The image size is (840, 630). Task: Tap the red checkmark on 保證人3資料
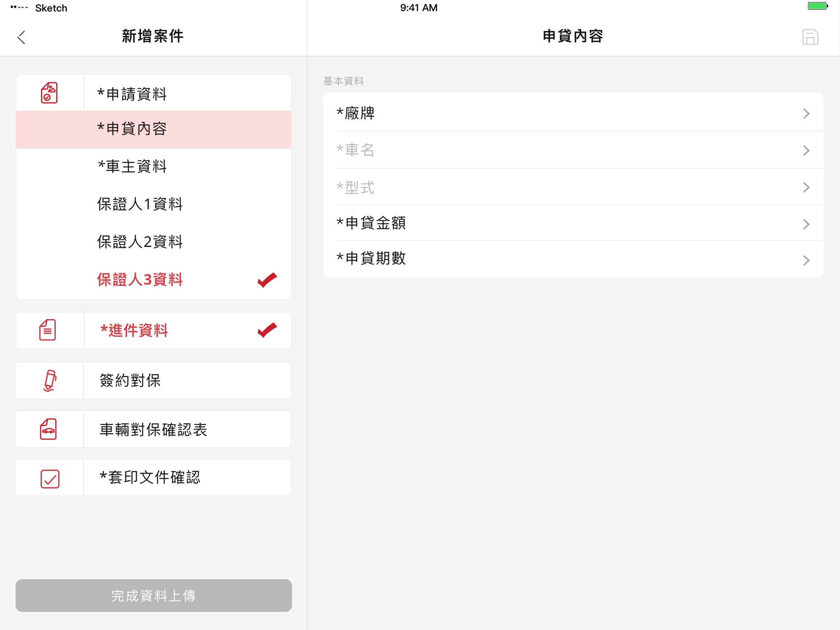pyautogui.click(x=267, y=280)
